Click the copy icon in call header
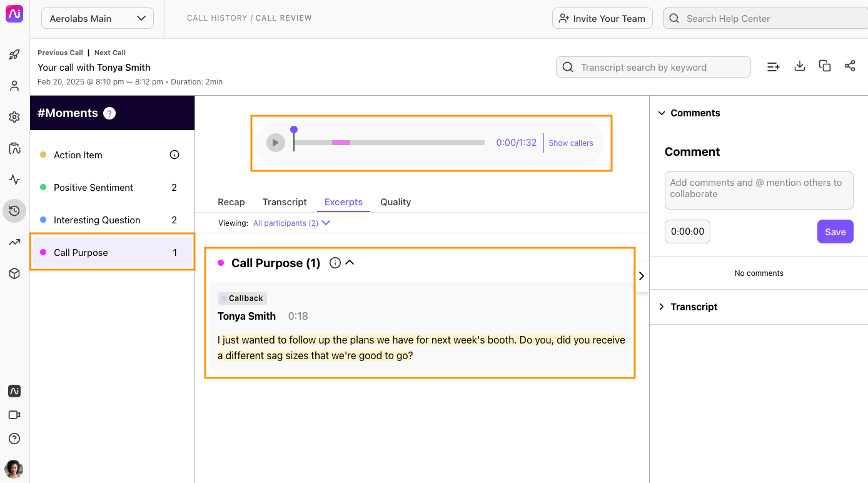 825,66
